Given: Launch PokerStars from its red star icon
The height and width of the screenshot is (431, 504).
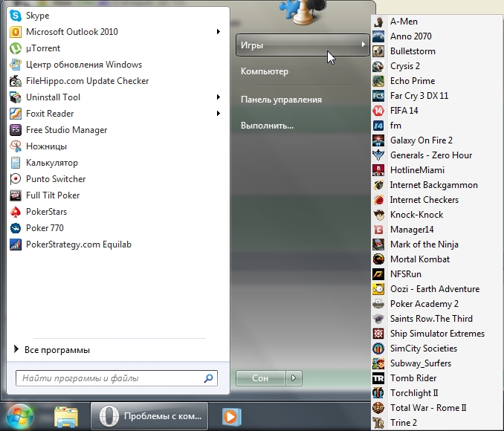Looking at the screenshot, I should tap(16, 212).
